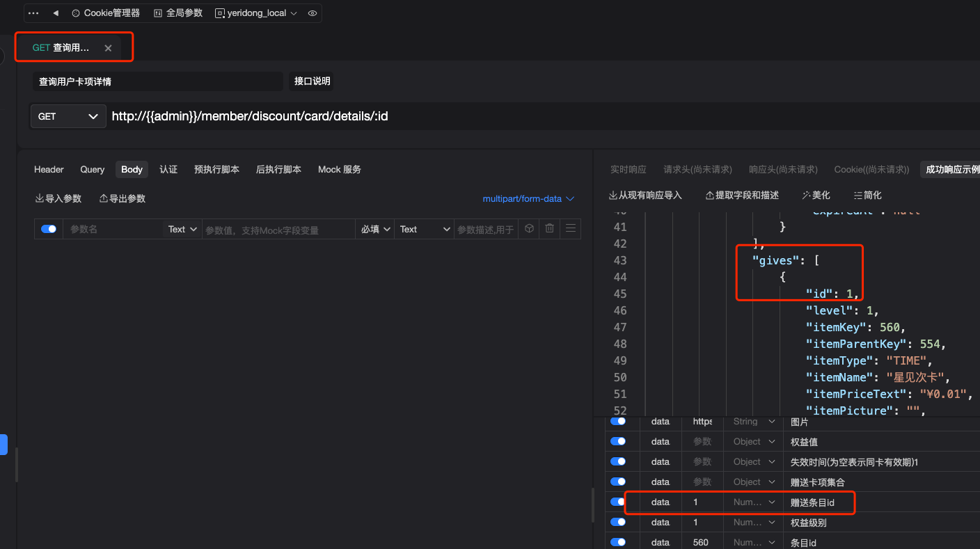Switch to 实时响应 tab

[x=629, y=169]
